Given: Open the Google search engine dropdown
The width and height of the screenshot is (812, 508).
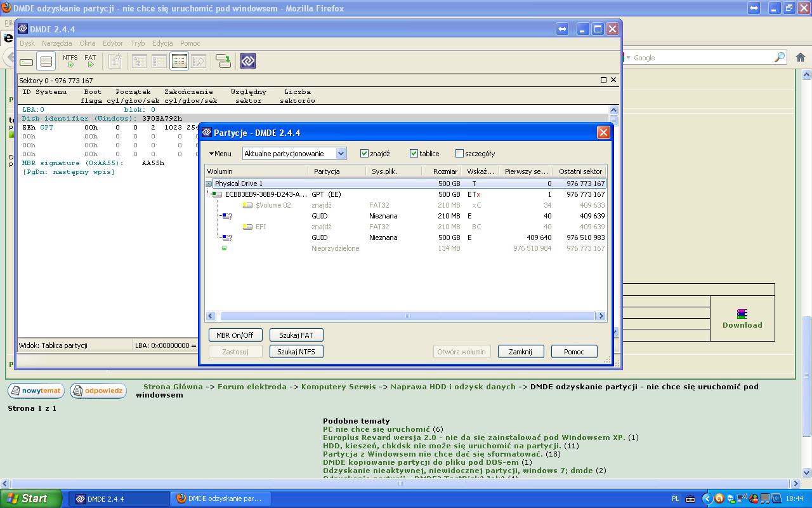Looking at the screenshot, I should 629,58.
